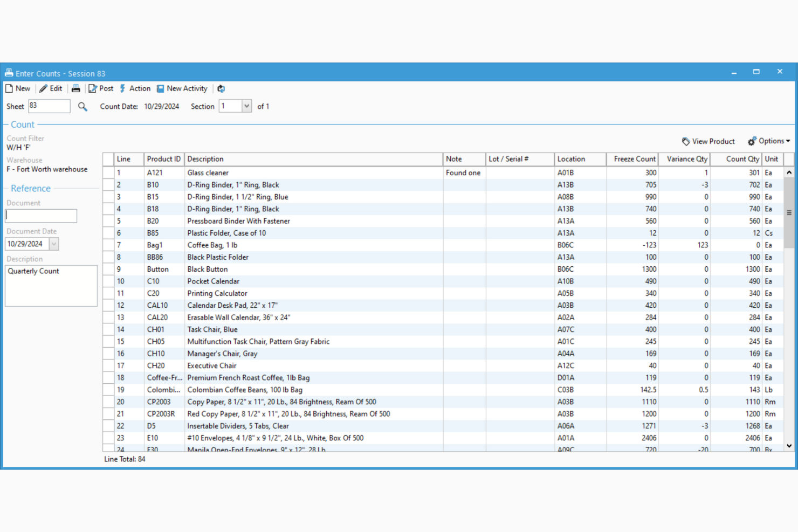The image size is (798, 532).
Task: Open settings via the Options gear icon
Action: [x=752, y=141]
